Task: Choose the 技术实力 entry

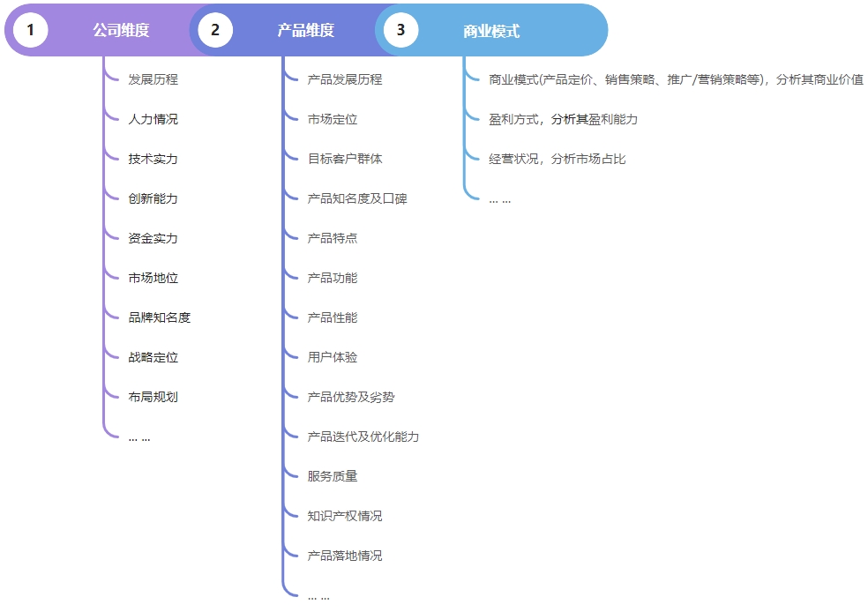Action: coord(153,159)
